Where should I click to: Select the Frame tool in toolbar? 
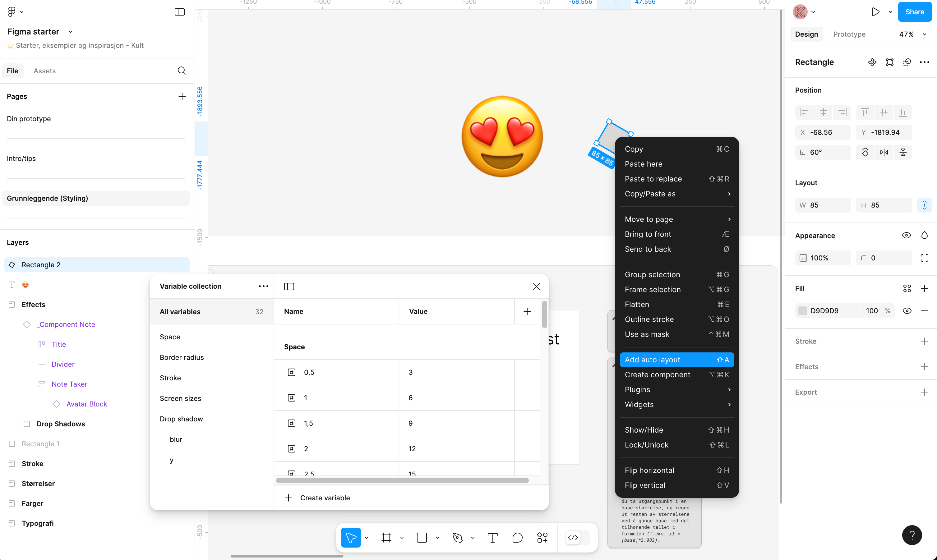tap(386, 537)
